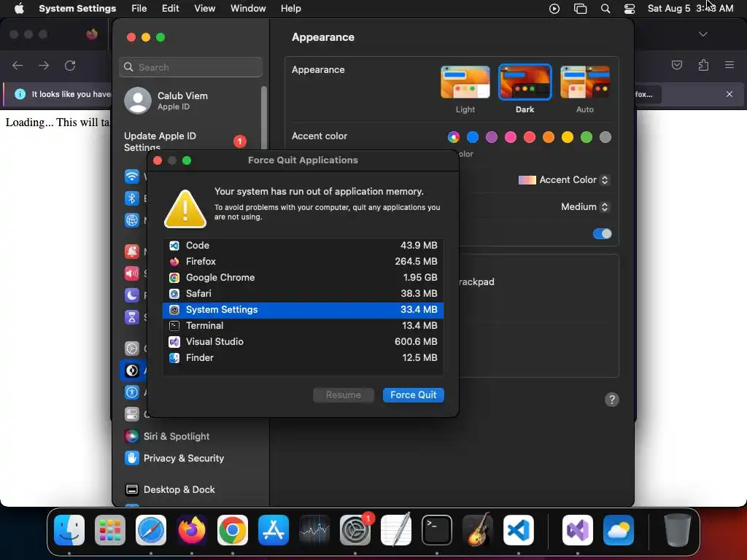
Task: Click the Force Quit button
Action: (413, 394)
